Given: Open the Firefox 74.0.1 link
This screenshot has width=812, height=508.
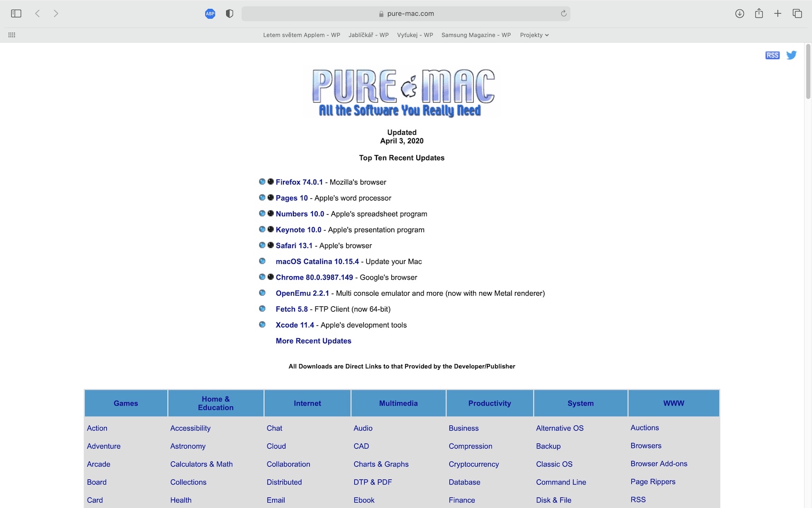Looking at the screenshot, I should click(299, 182).
